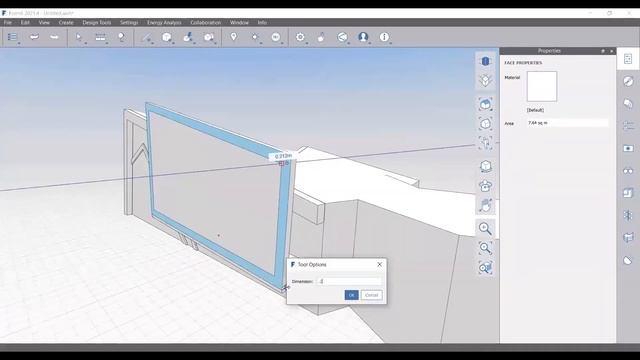The height and width of the screenshot is (360, 640).
Task: Click the Zoom Selection icon below Zoom Region
Action: click(x=485, y=268)
